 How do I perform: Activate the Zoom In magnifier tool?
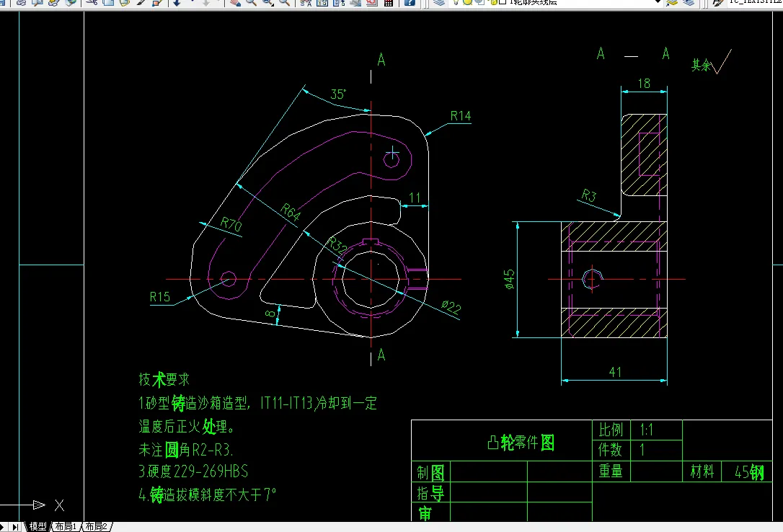tap(250, 4)
